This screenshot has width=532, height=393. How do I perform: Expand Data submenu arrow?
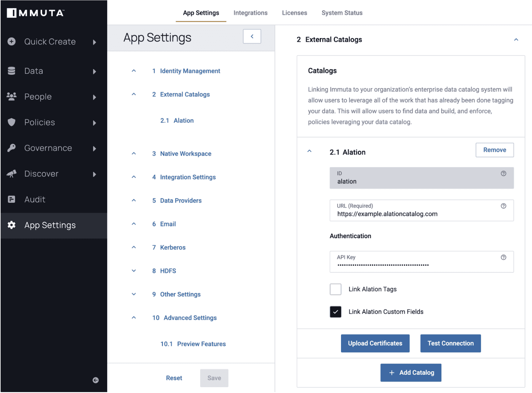[x=94, y=72]
